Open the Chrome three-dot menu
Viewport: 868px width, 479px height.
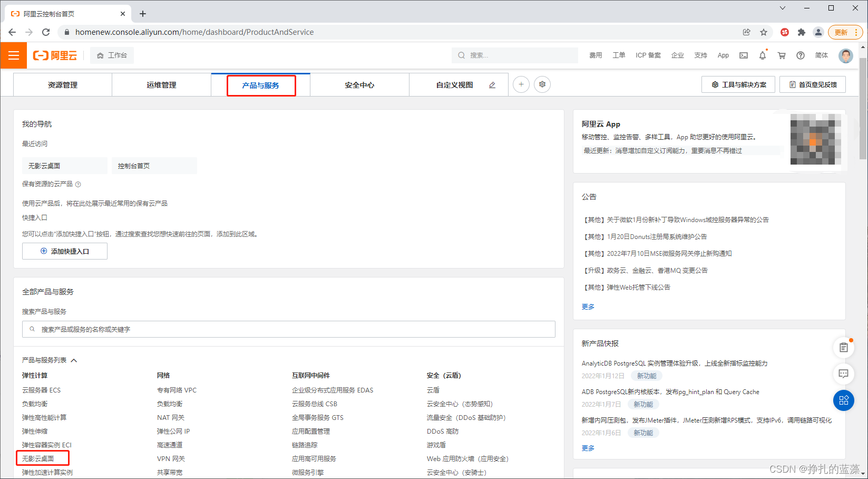coord(855,32)
